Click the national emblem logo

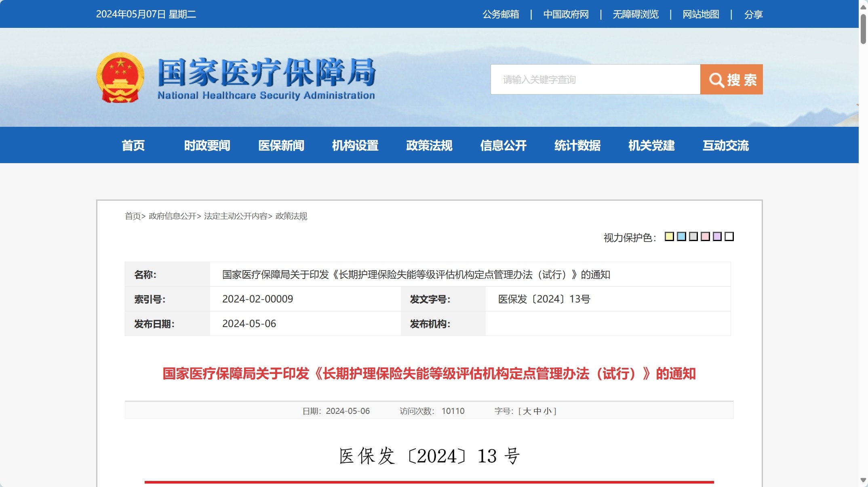coord(120,77)
